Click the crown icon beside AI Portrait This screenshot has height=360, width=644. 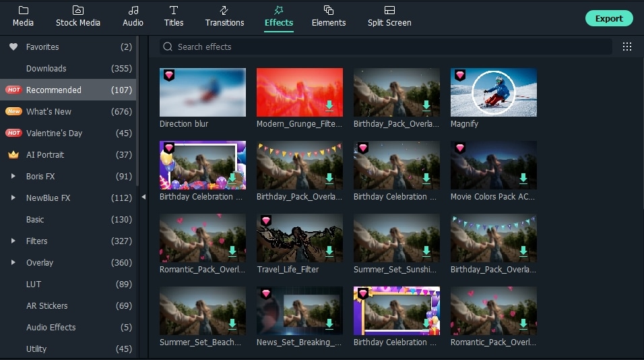tap(13, 154)
